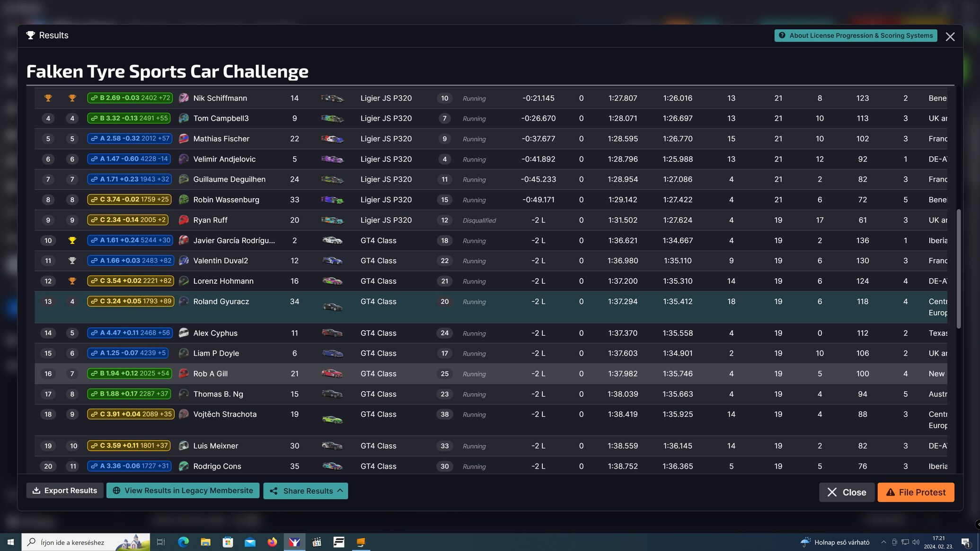Open About License Progression & Scoring Systems
The image size is (980, 551).
click(856, 35)
